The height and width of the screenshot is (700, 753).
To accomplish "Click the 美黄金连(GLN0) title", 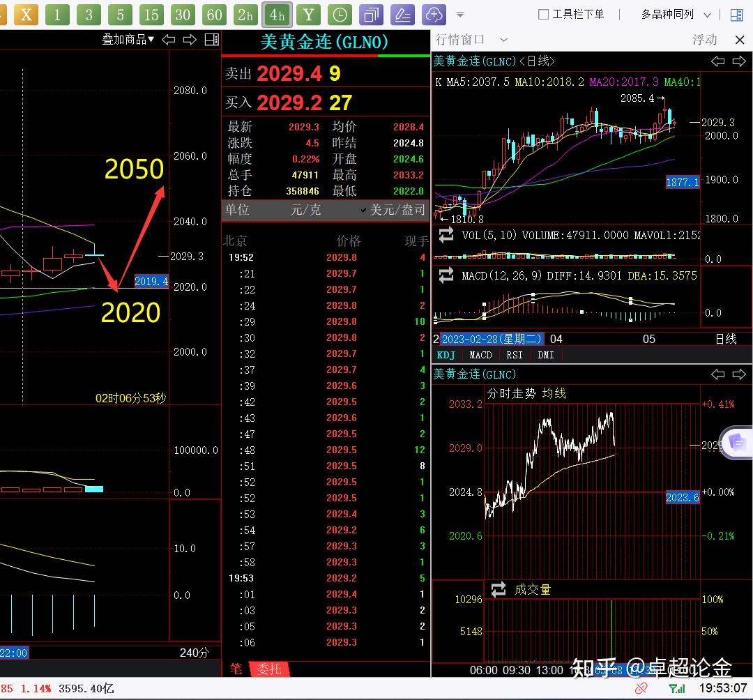I will tap(324, 43).
